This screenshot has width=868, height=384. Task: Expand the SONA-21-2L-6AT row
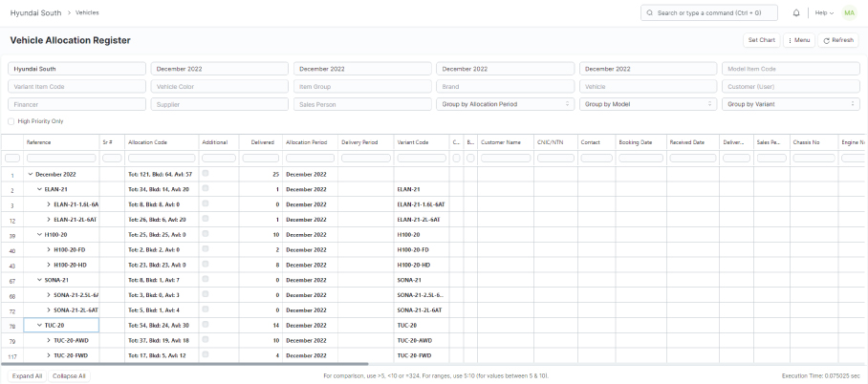49,309
